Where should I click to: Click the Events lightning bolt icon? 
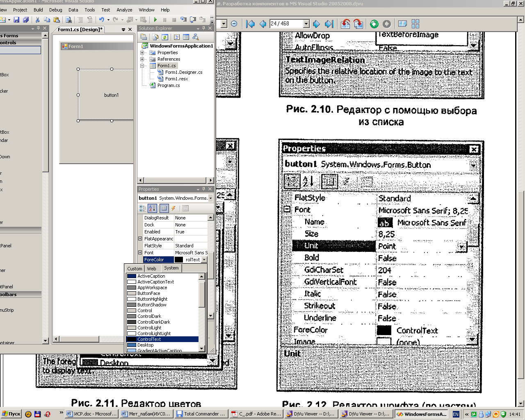tap(173, 208)
